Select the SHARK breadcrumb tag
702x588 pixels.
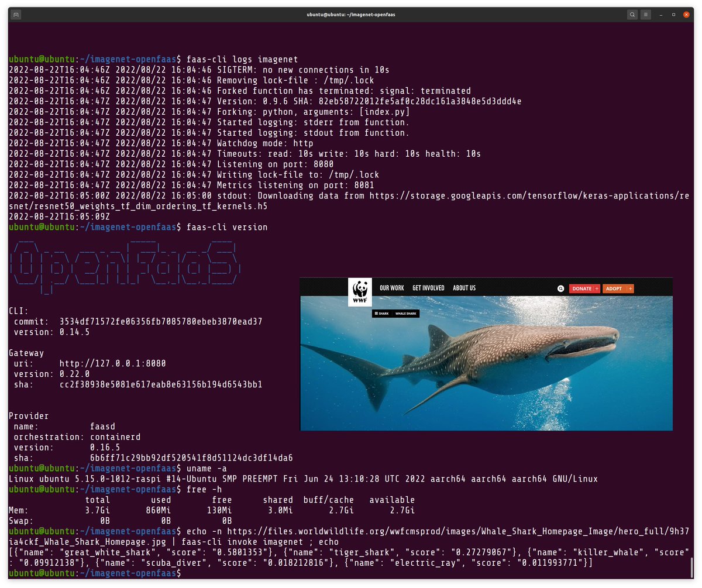pos(383,314)
